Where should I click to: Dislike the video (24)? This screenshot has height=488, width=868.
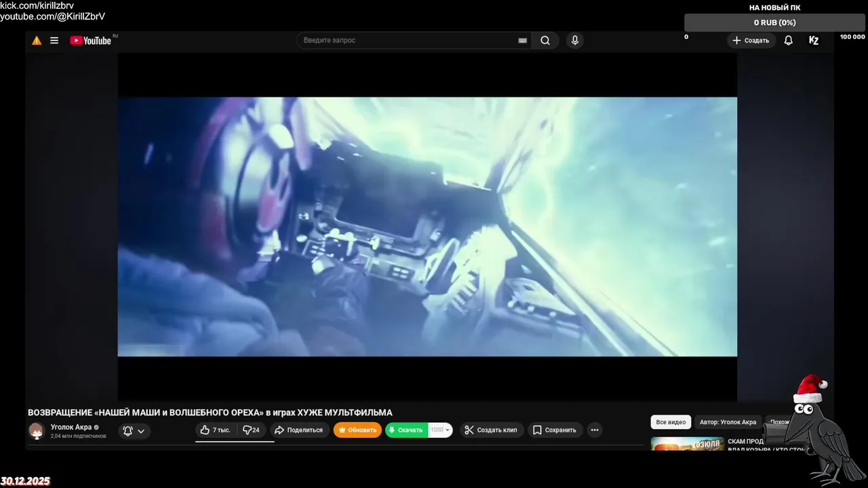point(252,430)
